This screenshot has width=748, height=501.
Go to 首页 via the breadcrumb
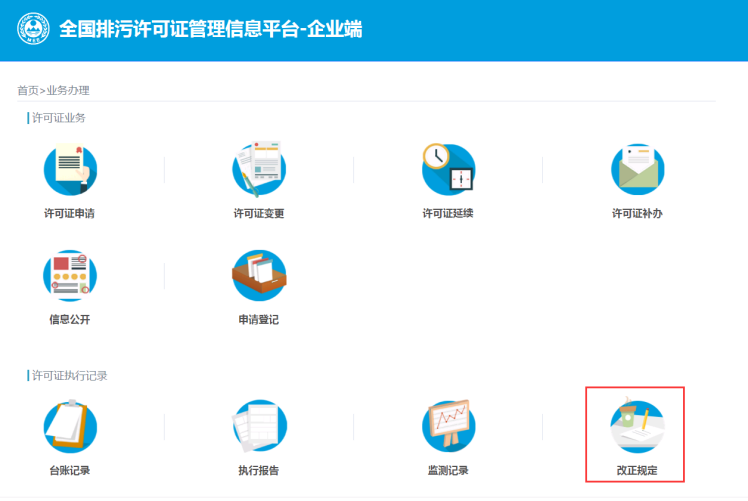28,90
